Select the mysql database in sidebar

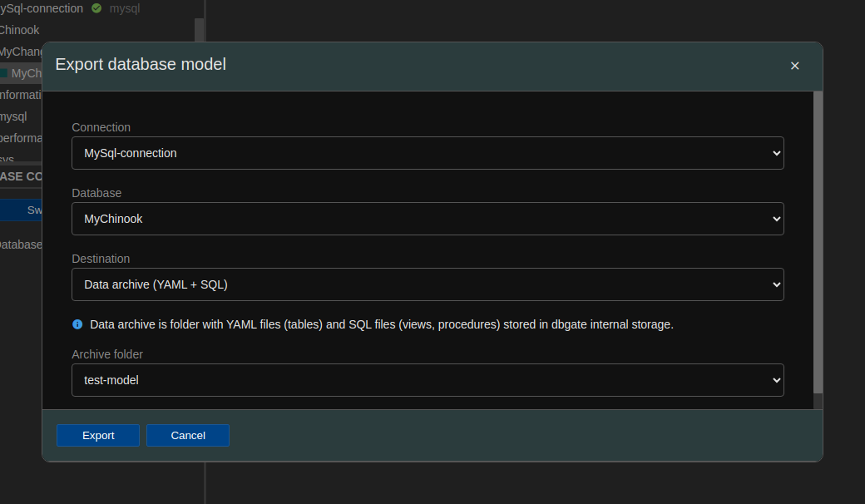[x=13, y=116]
